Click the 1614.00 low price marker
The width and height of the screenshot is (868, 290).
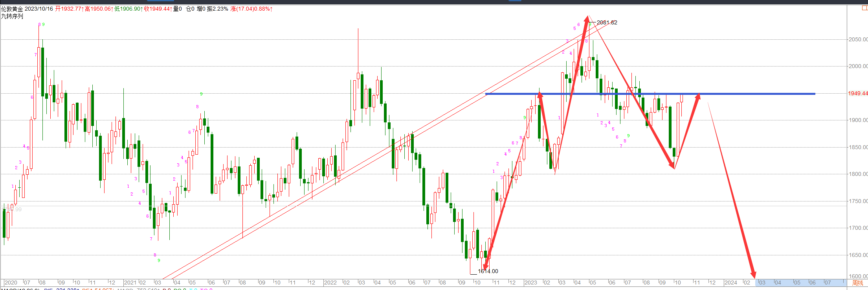pyautogui.click(x=488, y=271)
